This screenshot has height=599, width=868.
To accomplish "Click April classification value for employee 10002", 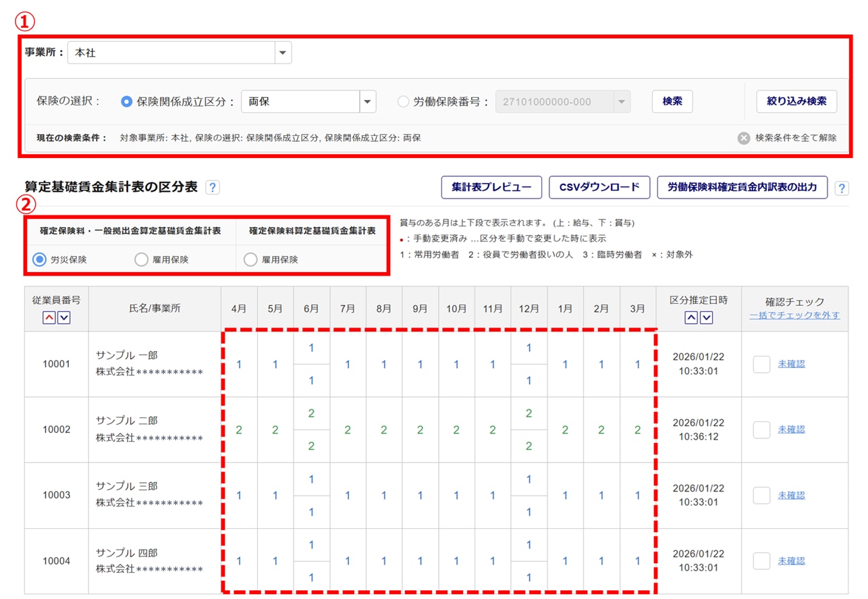I will pos(238,429).
